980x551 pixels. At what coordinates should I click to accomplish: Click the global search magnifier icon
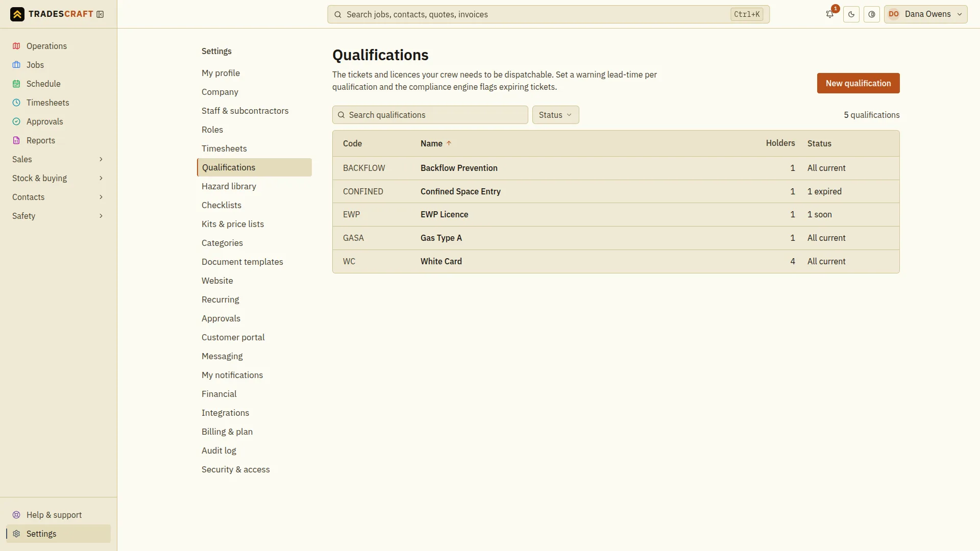click(338, 14)
